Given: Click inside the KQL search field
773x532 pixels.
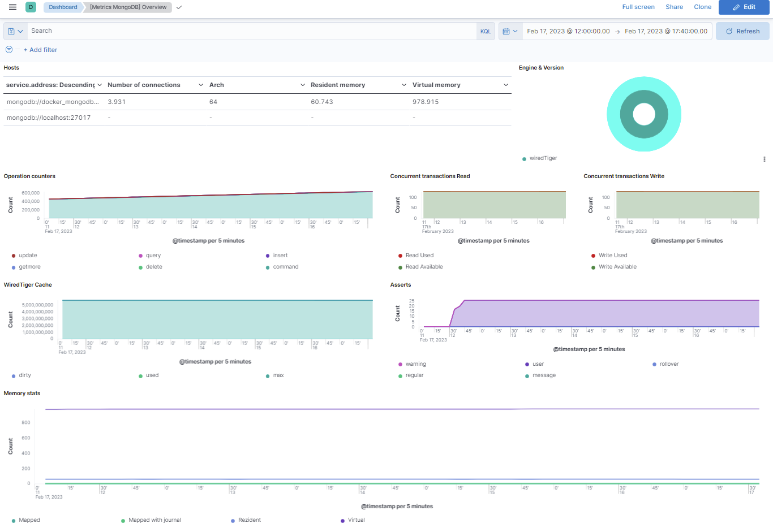Looking at the screenshot, I should (x=226, y=31).
